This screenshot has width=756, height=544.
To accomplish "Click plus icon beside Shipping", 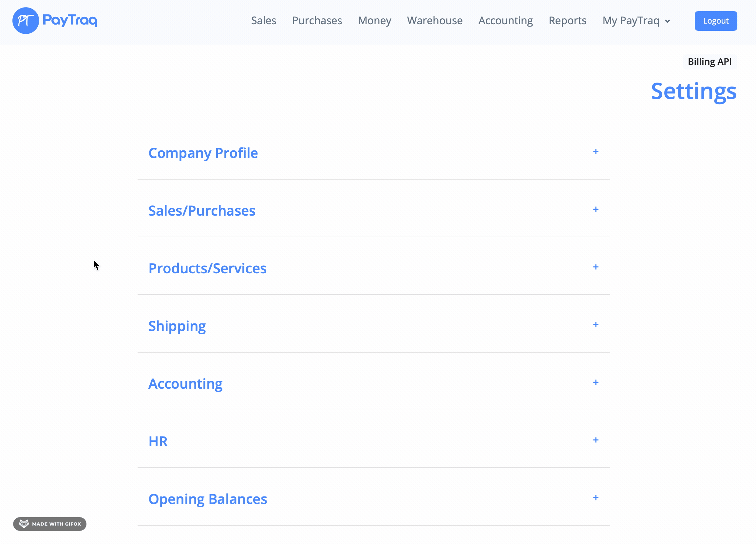I will click(x=596, y=325).
